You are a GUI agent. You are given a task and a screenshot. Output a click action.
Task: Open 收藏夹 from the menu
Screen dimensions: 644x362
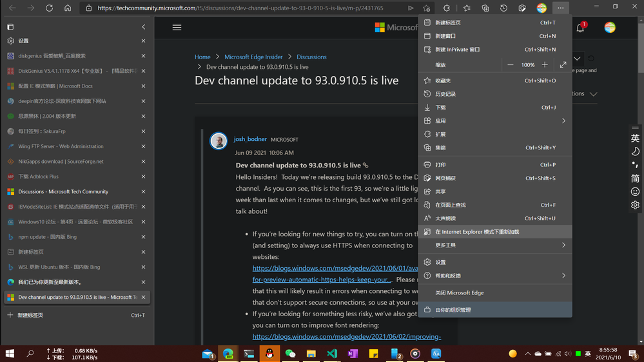coord(495,81)
